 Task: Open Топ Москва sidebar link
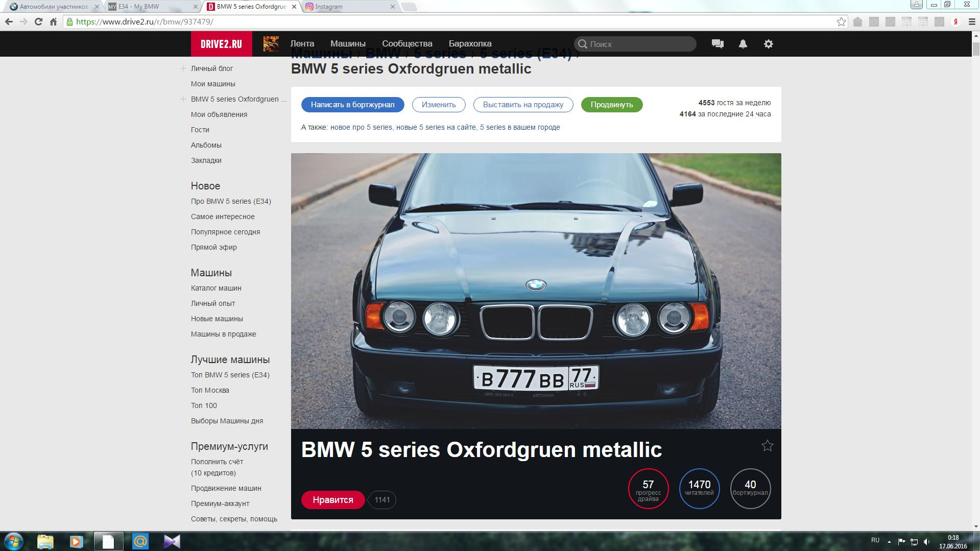click(x=210, y=390)
